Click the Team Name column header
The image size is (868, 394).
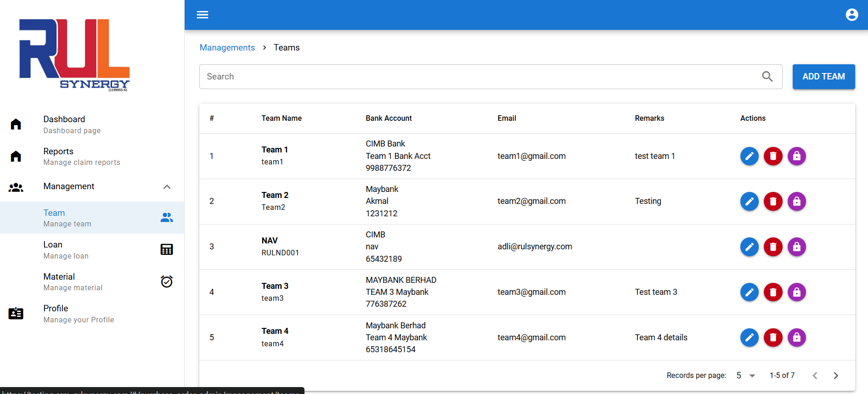tap(282, 118)
